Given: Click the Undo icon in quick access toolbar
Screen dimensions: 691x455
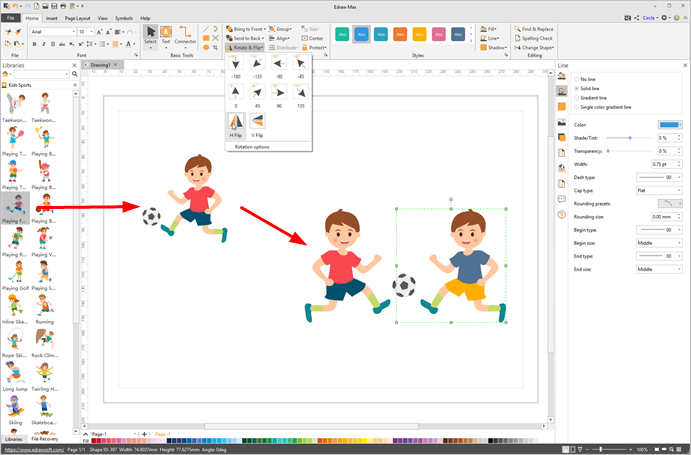Looking at the screenshot, I should point(16,6).
